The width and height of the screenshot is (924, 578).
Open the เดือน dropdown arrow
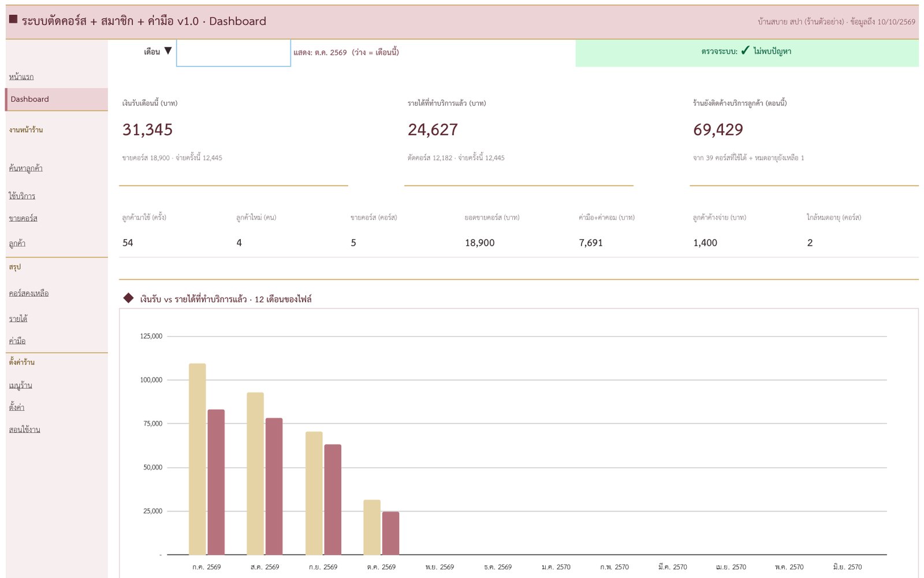167,51
